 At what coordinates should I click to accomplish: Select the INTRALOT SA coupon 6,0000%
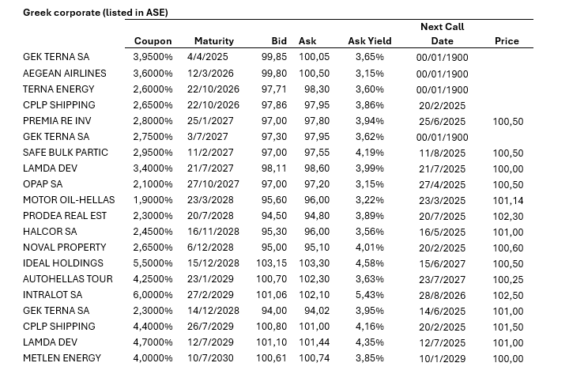[x=153, y=295]
